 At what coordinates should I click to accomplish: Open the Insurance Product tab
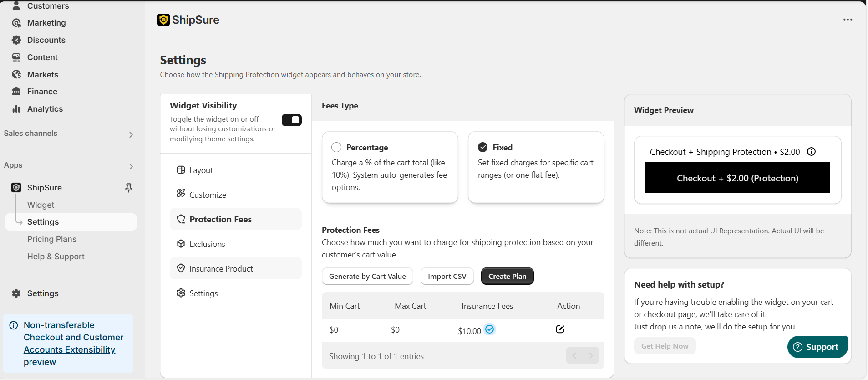[236, 268]
